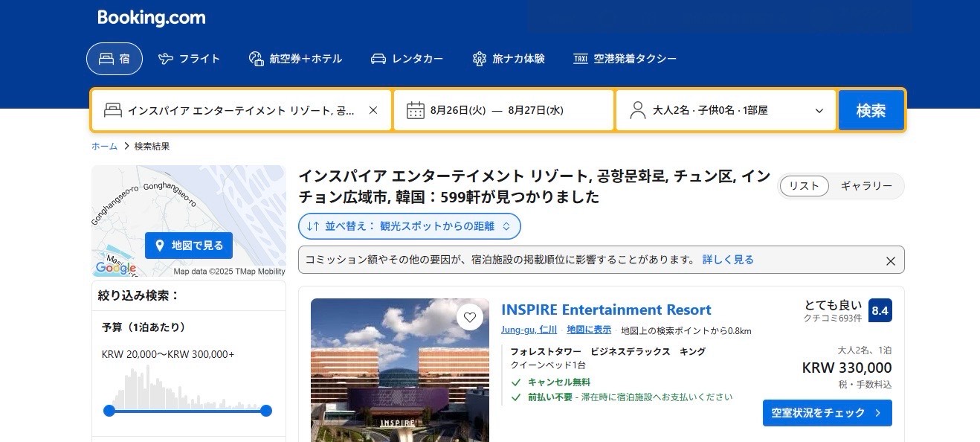The width and height of the screenshot is (980, 442).
Task: Click the KRW 330,000 price
Action: coord(847,368)
